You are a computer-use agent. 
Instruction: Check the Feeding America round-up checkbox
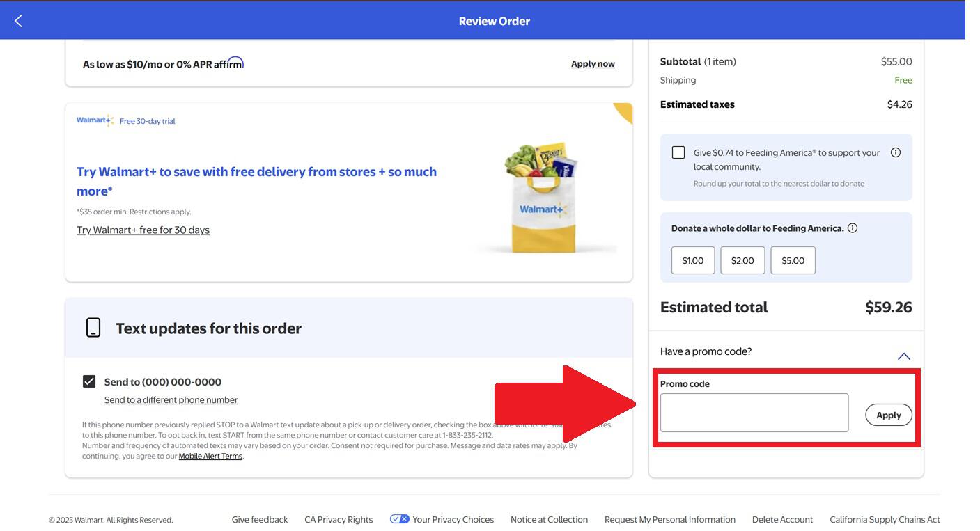pos(678,152)
